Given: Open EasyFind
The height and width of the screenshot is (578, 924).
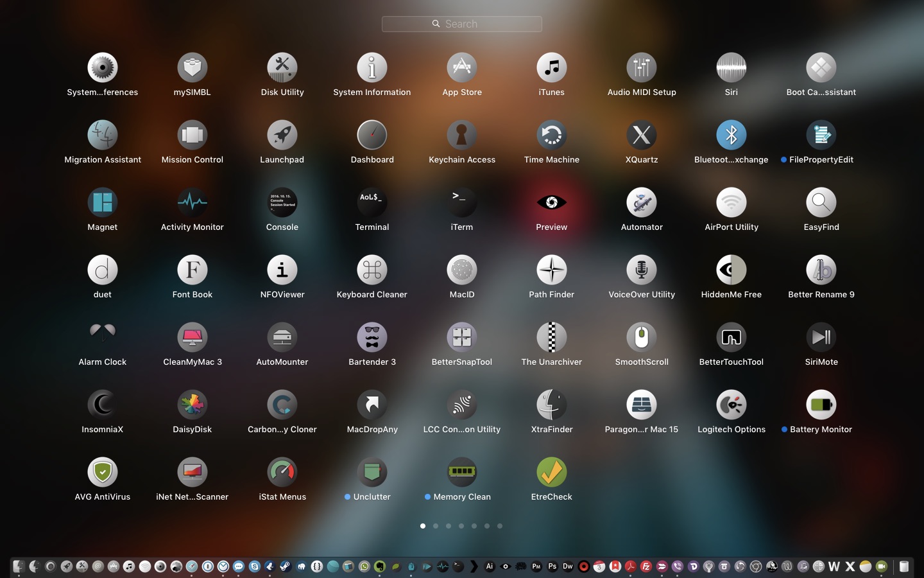Looking at the screenshot, I should click(821, 202).
